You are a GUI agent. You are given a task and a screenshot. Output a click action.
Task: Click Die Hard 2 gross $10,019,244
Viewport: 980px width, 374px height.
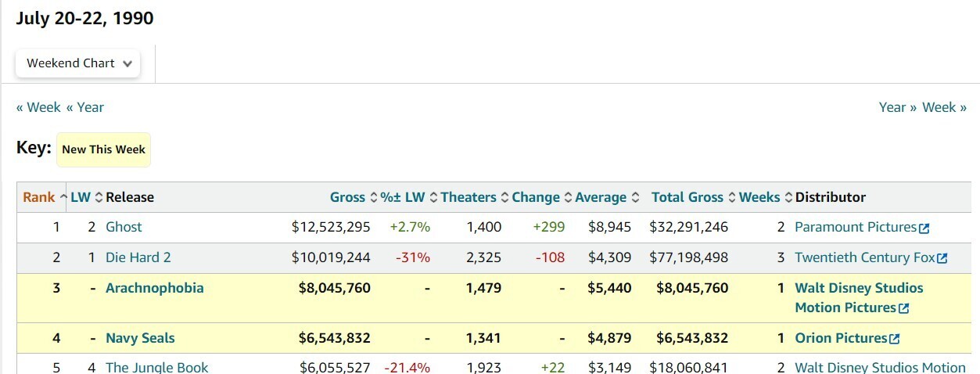point(331,257)
